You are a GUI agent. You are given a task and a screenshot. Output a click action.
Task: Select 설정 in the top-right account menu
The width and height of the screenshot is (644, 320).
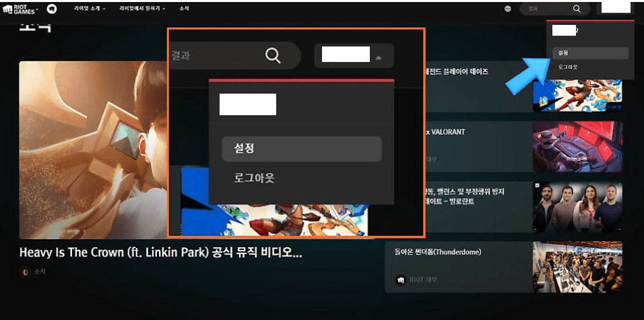(590, 53)
